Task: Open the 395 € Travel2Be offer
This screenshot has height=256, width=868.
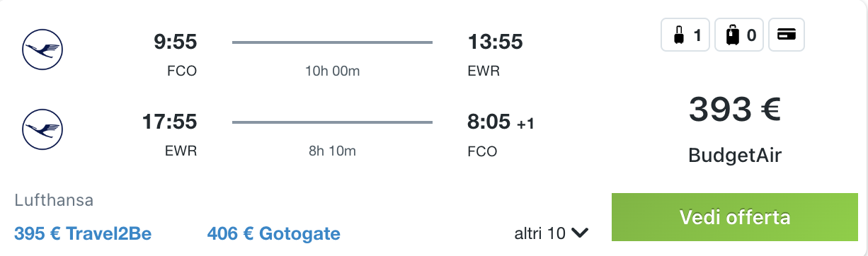Action: pos(83,233)
